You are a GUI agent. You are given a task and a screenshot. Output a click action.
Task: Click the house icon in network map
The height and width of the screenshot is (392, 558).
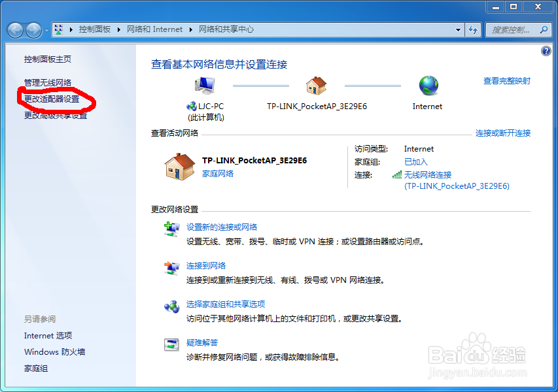[x=316, y=86]
